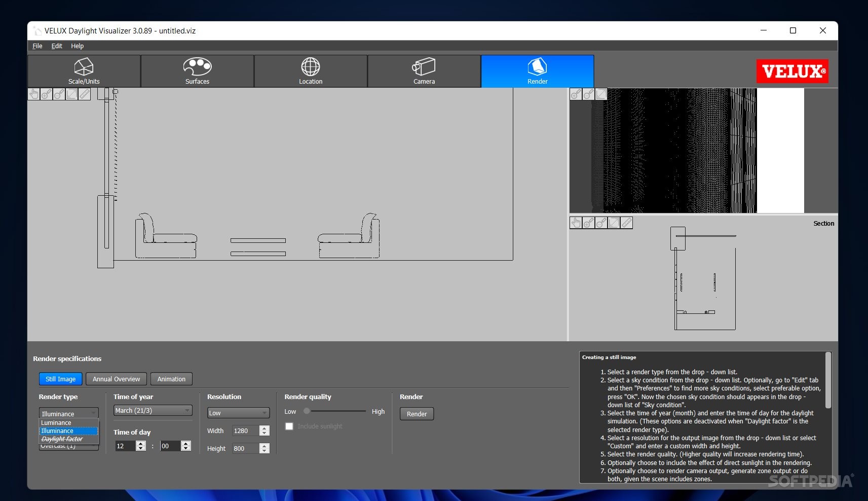Select the ruler measure tool in Section view
This screenshot has height=501, width=868.
(627, 223)
